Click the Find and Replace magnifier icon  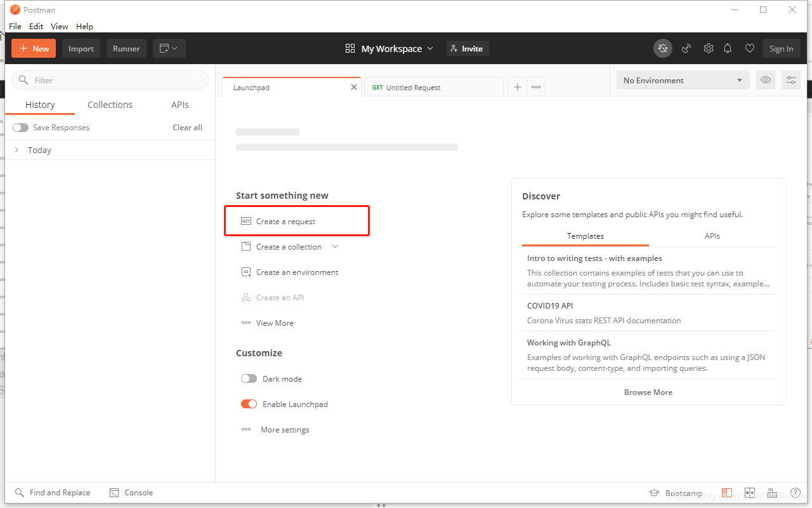[19, 493]
